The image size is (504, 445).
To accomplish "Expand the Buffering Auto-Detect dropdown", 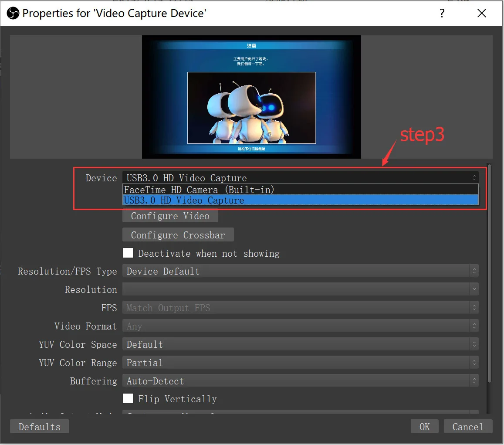I will 300,381.
